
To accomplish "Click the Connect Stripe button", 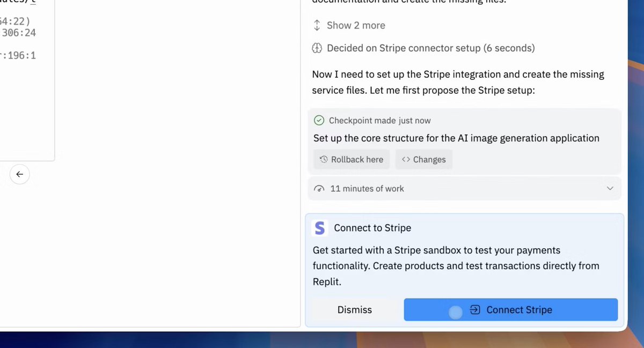I will [x=510, y=310].
